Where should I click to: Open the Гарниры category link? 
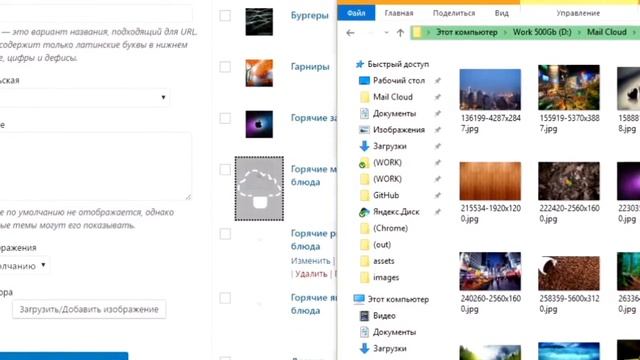(x=310, y=67)
